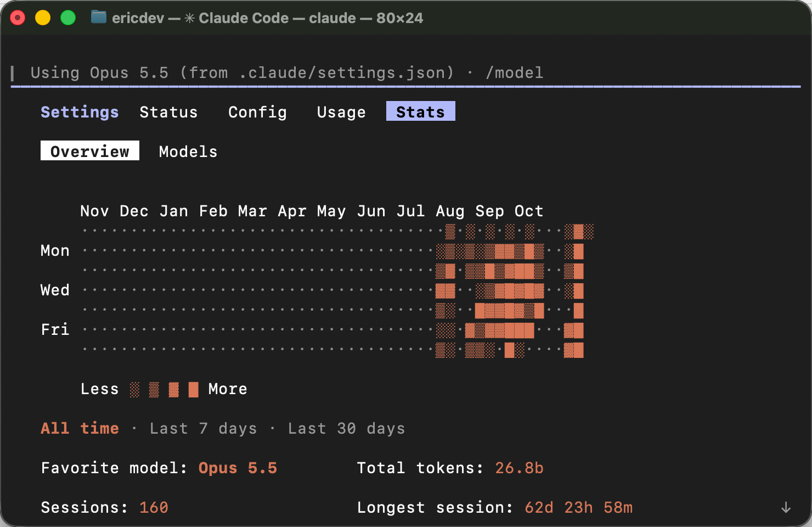Click the lightest legend swatch beside Less

pos(134,389)
